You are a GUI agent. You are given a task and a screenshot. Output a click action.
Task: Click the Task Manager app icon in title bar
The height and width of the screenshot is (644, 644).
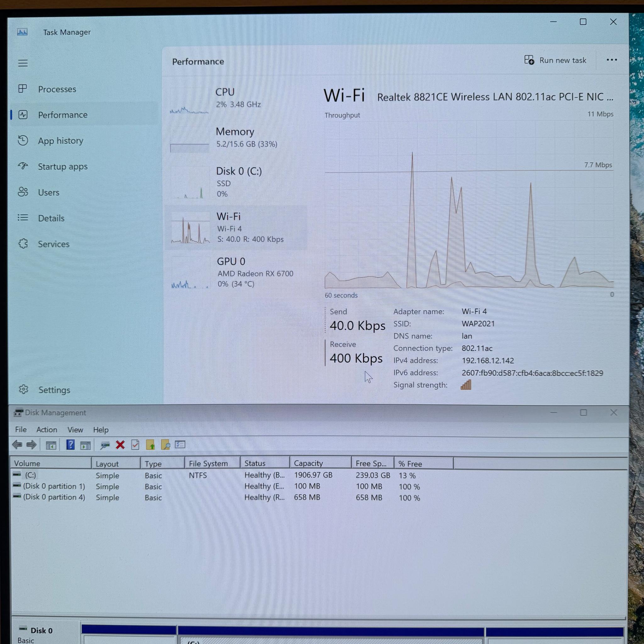pos(22,32)
